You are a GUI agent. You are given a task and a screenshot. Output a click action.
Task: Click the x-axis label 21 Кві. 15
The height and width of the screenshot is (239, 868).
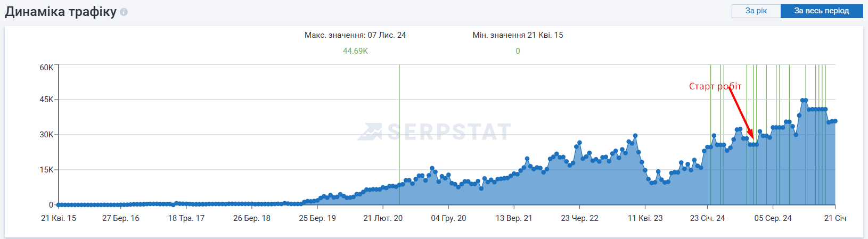click(x=59, y=218)
